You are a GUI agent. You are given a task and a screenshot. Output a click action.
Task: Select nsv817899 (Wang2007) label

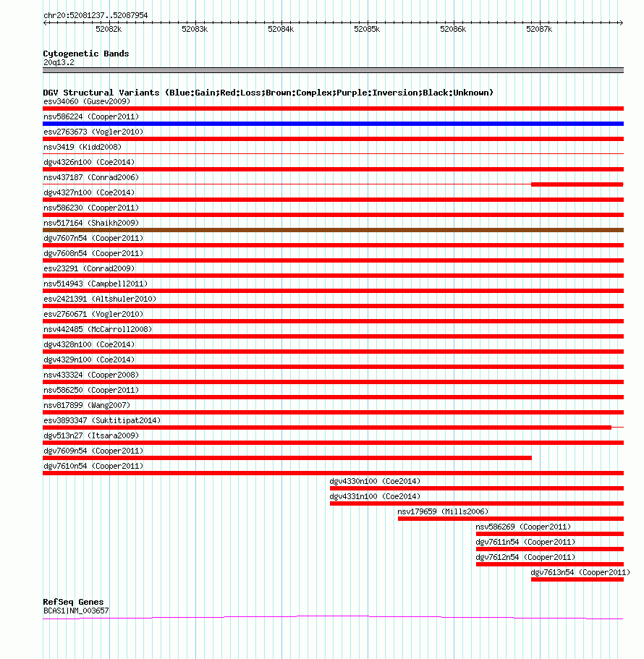87,404
